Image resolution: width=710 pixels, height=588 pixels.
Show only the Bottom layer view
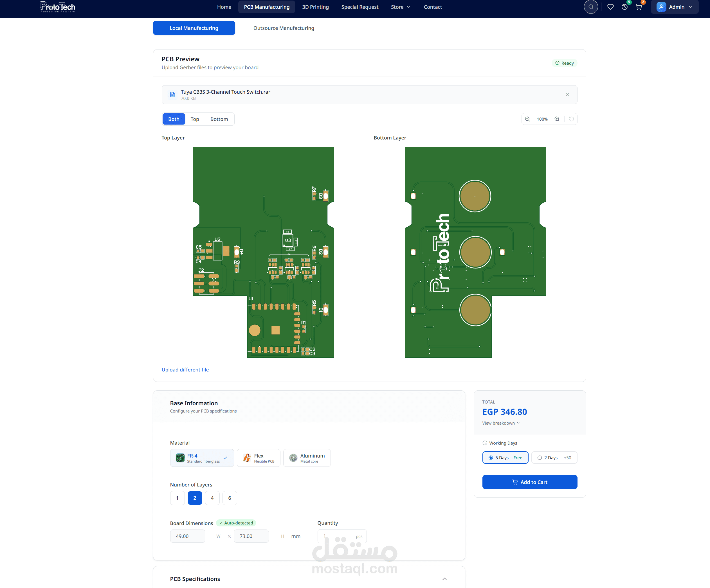[x=219, y=119]
